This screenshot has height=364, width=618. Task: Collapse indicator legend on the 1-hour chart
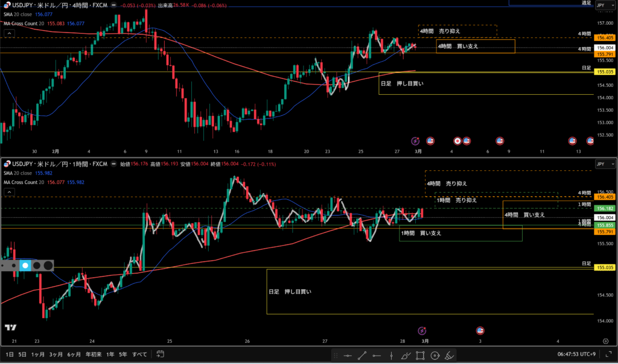pos(9,191)
